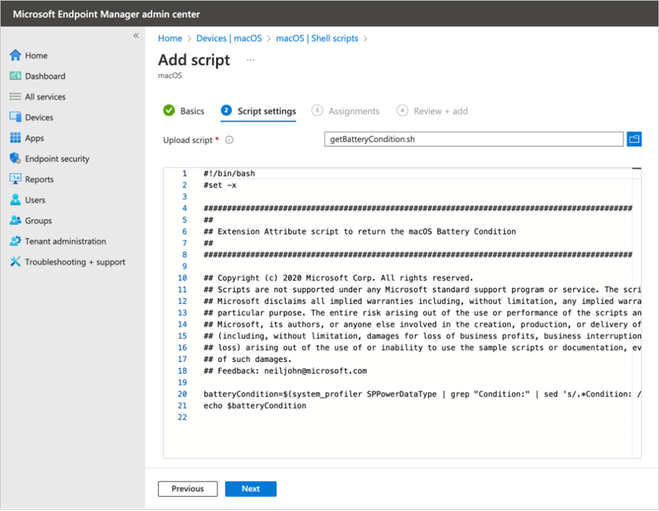Click the Apps grid icon
Screen dimensions: 659x511
(15, 137)
